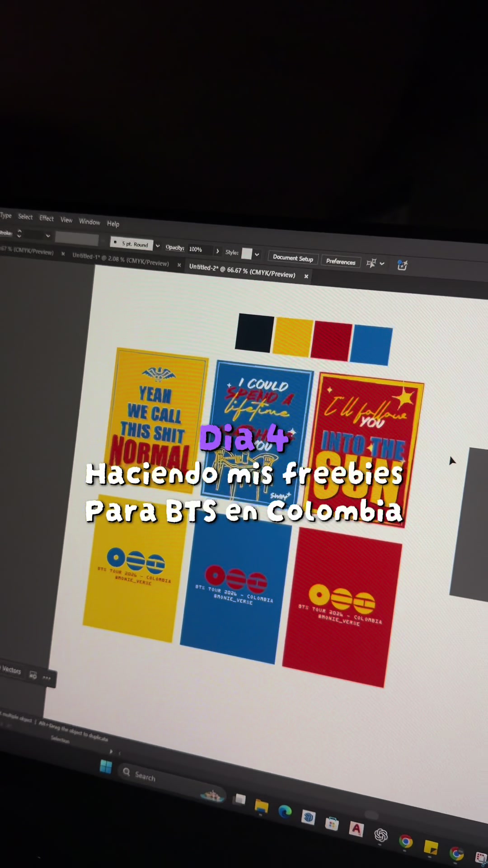Open Microsoft Store from the taskbar
The image size is (488, 868).
(x=332, y=823)
